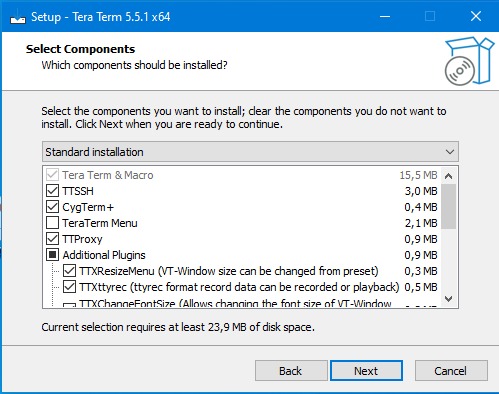This screenshot has height=394, width=499.
Task: Click the Select Components heading
Action: (80, 49)
